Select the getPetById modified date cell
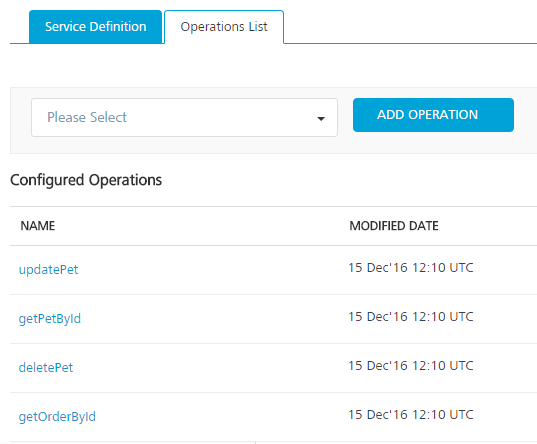This screenshot has width=537, height=444. tap(411, 317)
